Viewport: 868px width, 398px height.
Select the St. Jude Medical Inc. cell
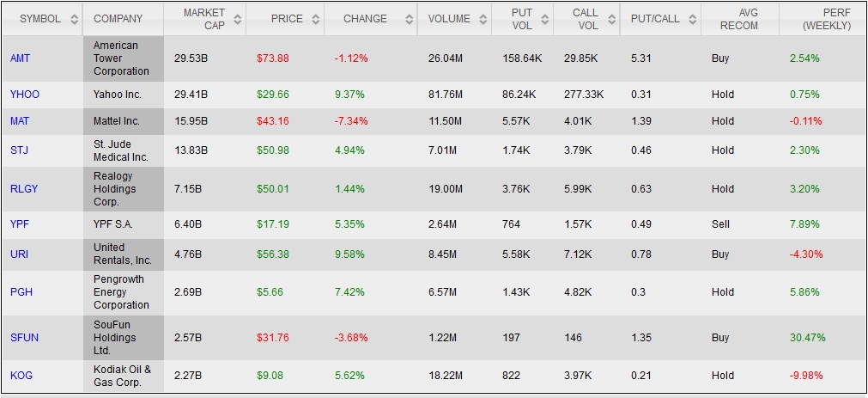(x=124, y=150)
